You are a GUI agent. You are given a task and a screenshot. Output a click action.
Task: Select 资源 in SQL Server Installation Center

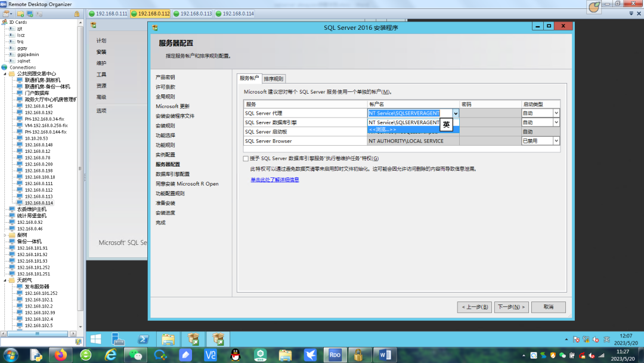101,85
